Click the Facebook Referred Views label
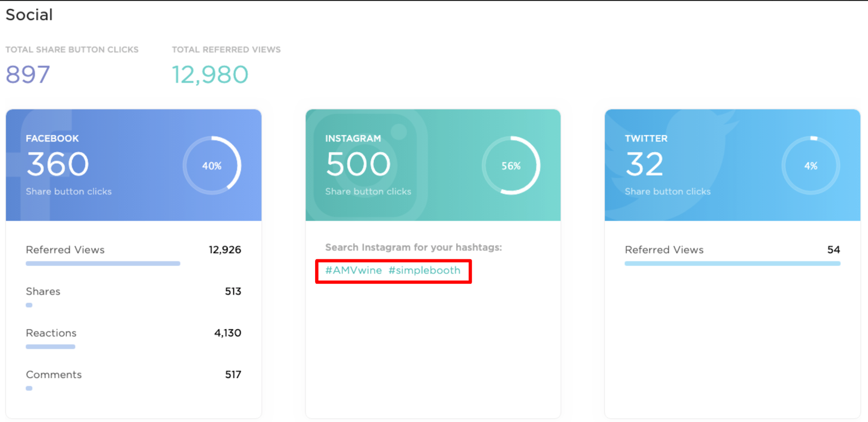This screenshot has width=868, height=422. tap(65, 250)
